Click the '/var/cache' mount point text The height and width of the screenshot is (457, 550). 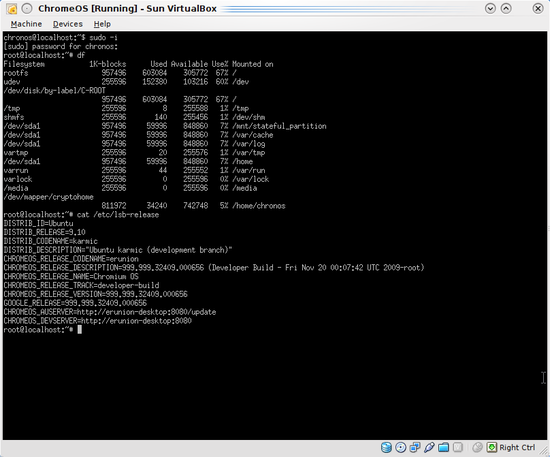tap(253, 135)
